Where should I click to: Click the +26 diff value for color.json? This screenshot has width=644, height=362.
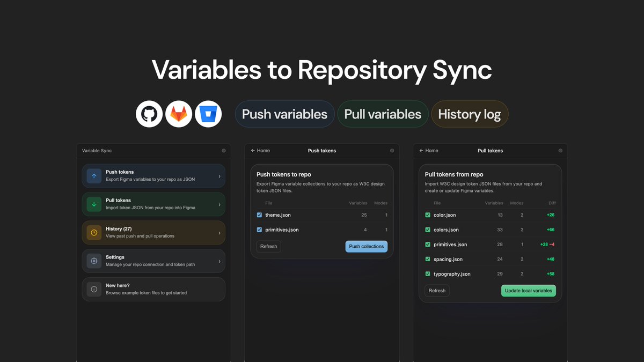(551, 215)
